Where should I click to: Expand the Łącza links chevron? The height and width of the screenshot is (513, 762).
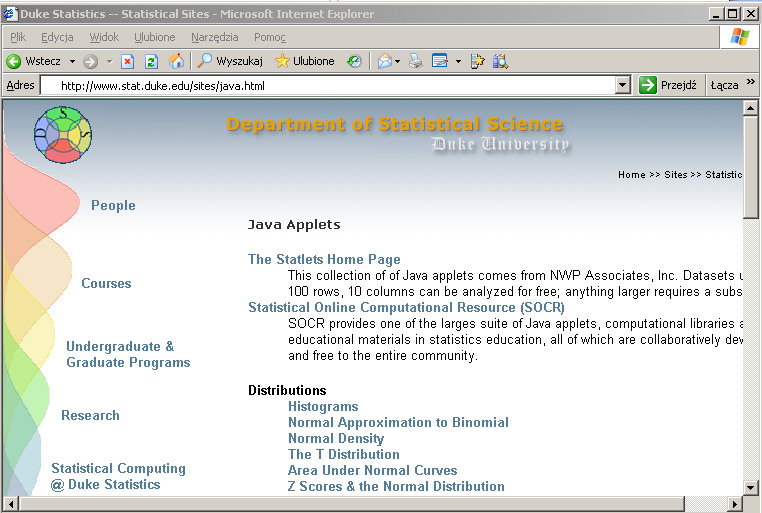[x=751, y=82]
